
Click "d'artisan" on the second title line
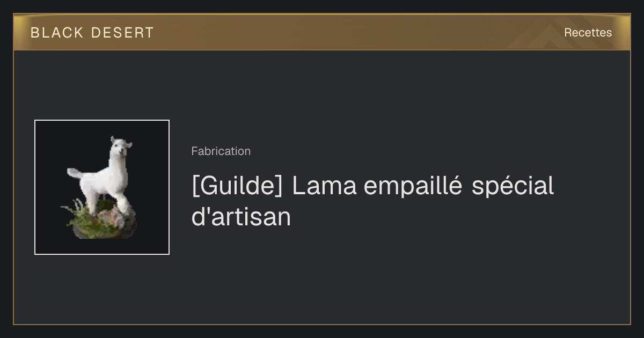(241, 217)
